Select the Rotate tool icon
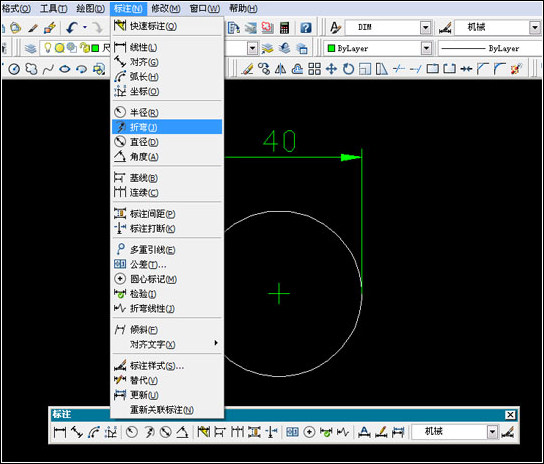This screenshot has height=464, width=544. click(348, 69)
